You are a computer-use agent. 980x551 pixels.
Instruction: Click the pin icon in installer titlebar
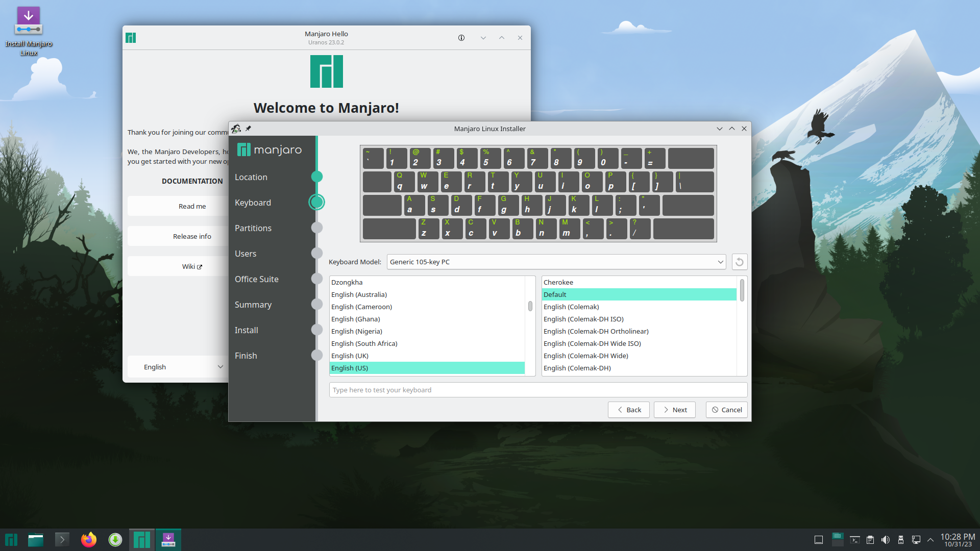coord(248,129)
